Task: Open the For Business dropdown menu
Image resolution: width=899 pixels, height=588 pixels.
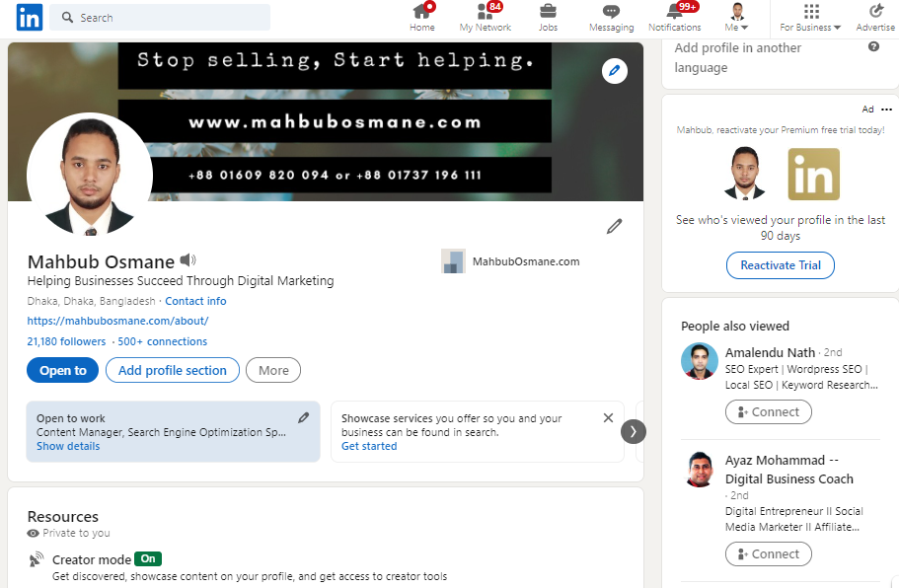Action: click(810, 18)
